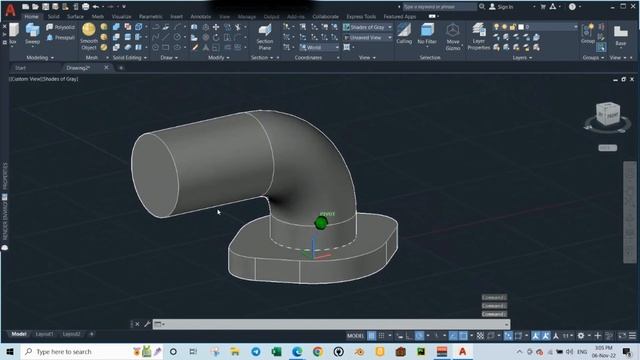Screen dimensions: 640x360
Task: Open Layer Properties manager
Action: (478, 37)
